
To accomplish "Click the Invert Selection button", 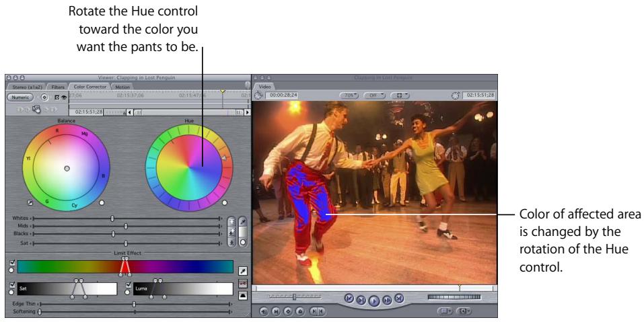I will coord(243,296).
